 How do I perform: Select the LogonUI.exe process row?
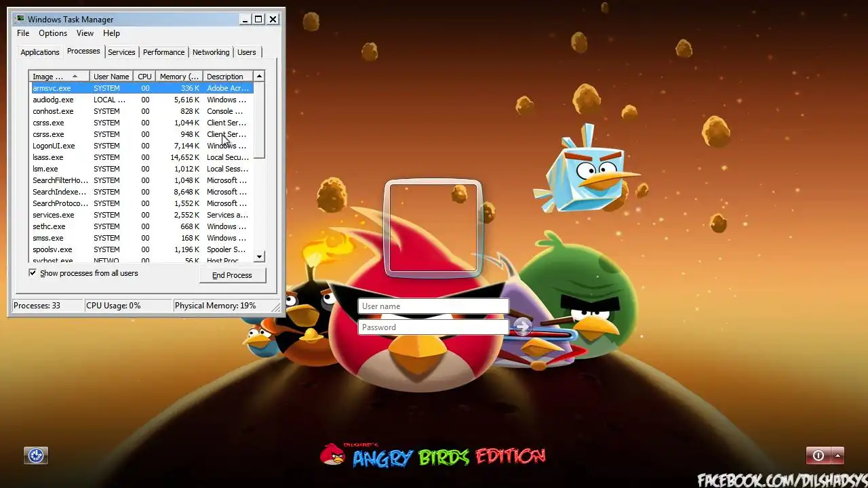click(x=142, y=146)
